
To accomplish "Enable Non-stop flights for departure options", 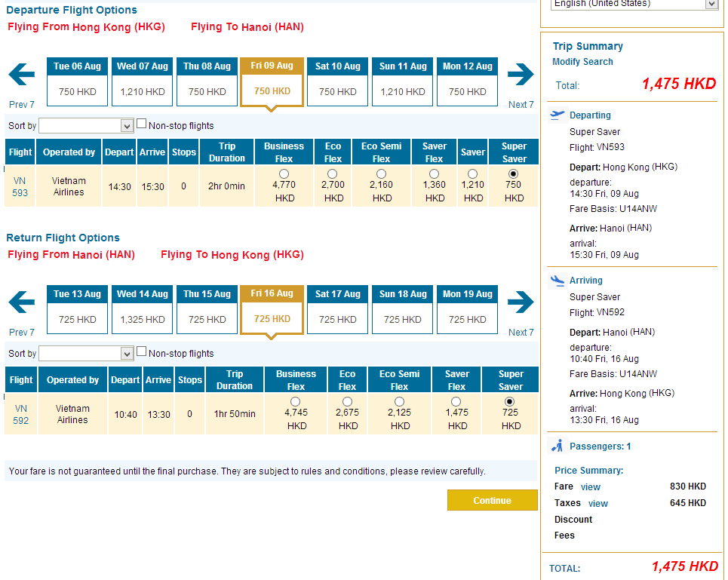I will [x=141, y=124].
